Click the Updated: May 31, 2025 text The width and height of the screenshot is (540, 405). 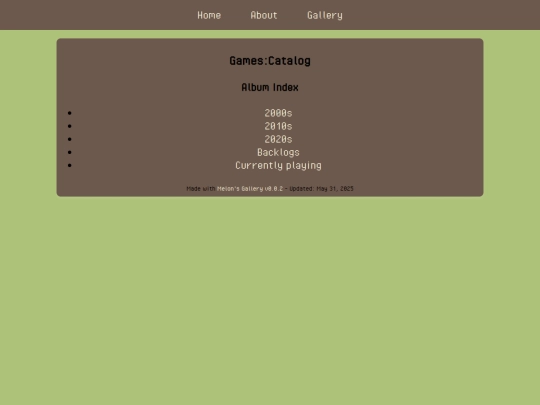pos(321,189)
